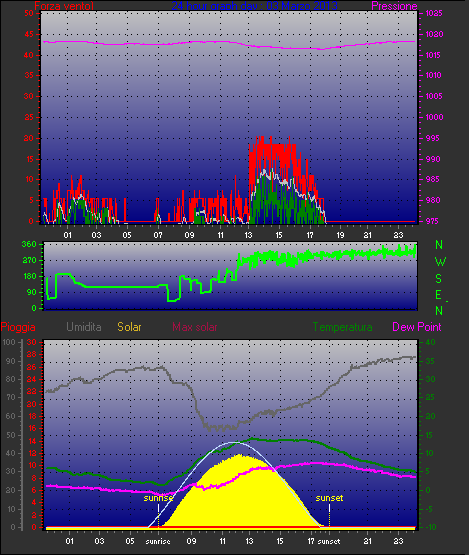Click the sunset marker in solar graph

[329, 498]
